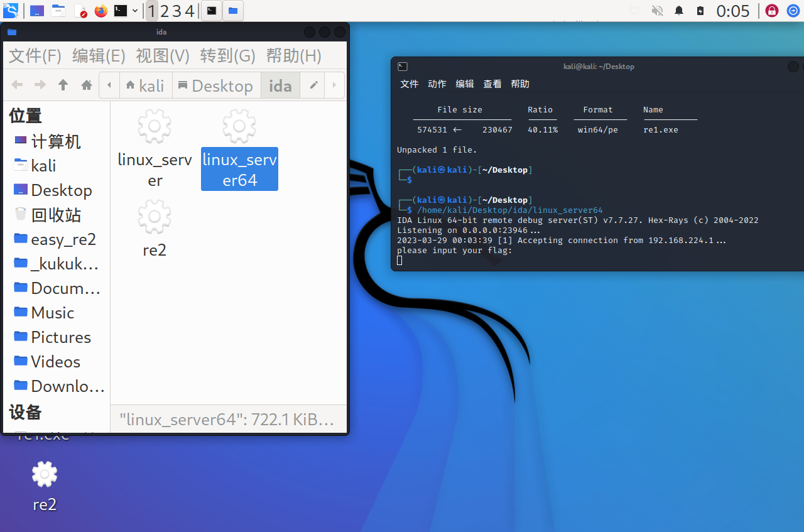Open the 动作 menu in the terminal
This screenshot has height=532, width=804.
pyautogui.click(x=437, y=84)
